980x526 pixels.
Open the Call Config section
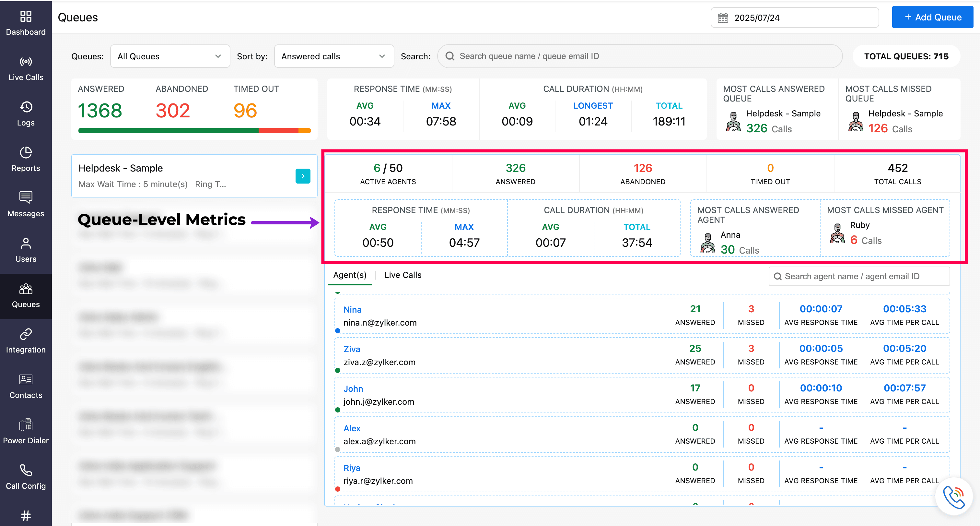point(26,477)
